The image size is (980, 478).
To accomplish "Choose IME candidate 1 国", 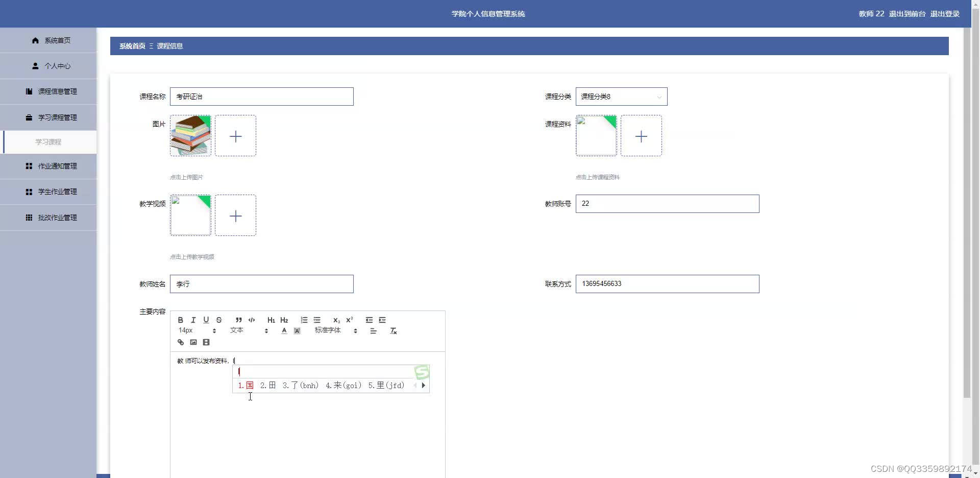I will point(246,386).
